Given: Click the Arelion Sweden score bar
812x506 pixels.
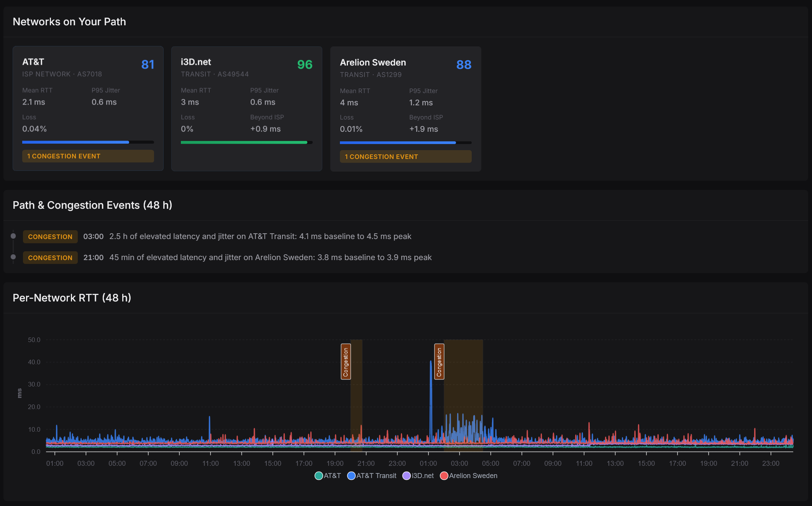Looking at the screenshot, I should [x=406, y=142].
